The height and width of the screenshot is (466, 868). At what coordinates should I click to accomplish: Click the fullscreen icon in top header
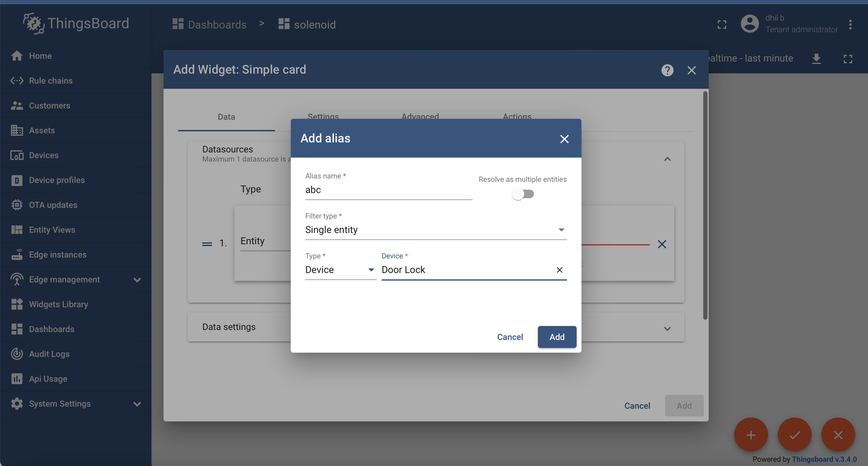(x=722, y=24)
